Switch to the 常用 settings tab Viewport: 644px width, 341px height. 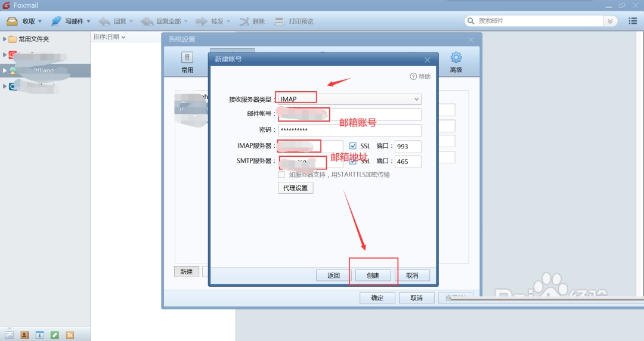click(187, 63)
